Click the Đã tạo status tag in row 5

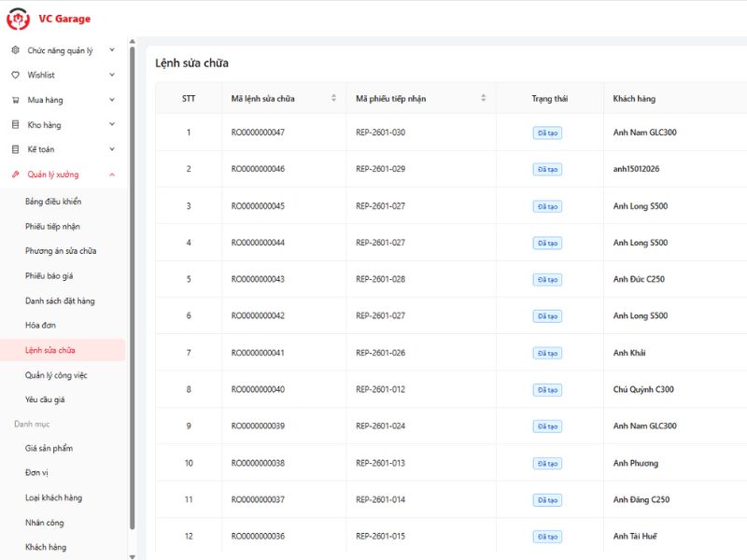547,279
